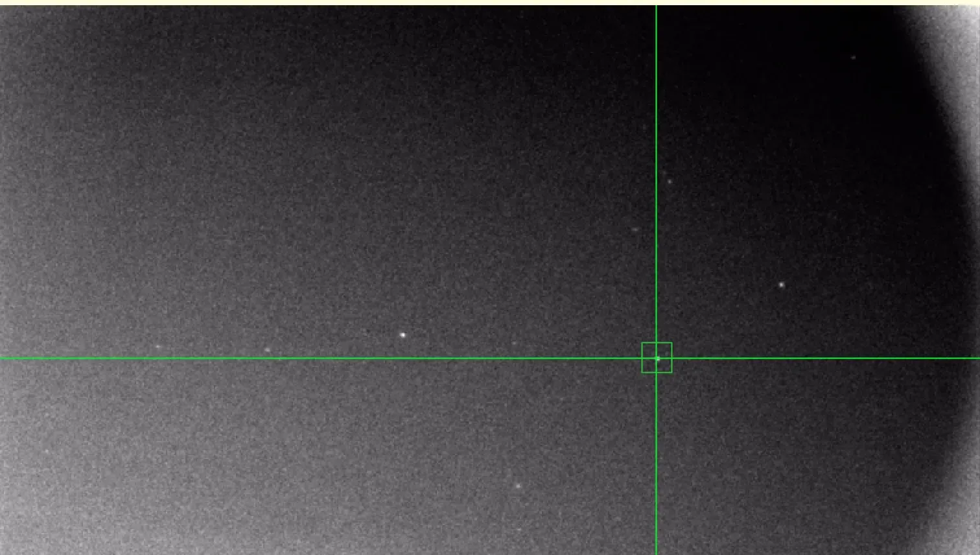Click the small star on the horizontal line left side

pyautogui.click(x=157, y=347)
